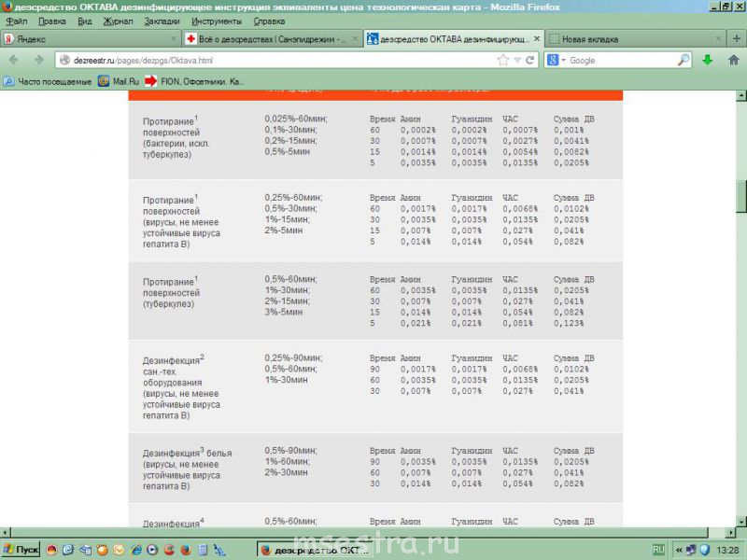Open the Закладки menu
Viewport: 747px width, 560px height.
[162, 21]
